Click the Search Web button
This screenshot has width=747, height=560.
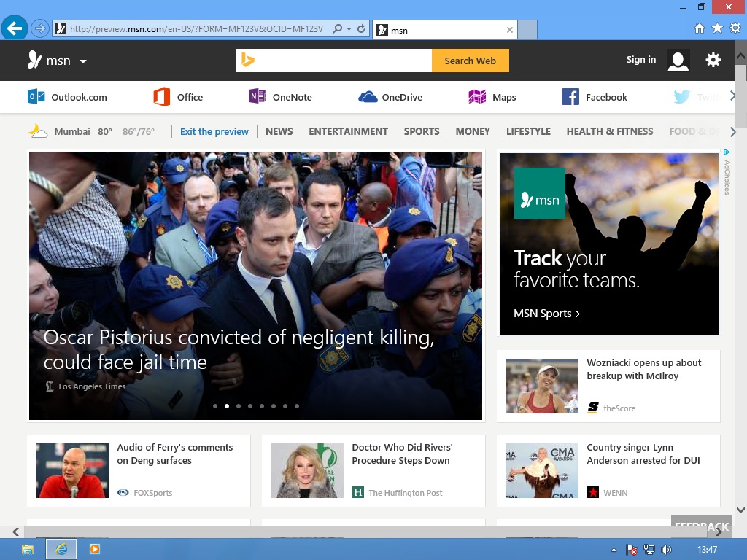(471, 61)
